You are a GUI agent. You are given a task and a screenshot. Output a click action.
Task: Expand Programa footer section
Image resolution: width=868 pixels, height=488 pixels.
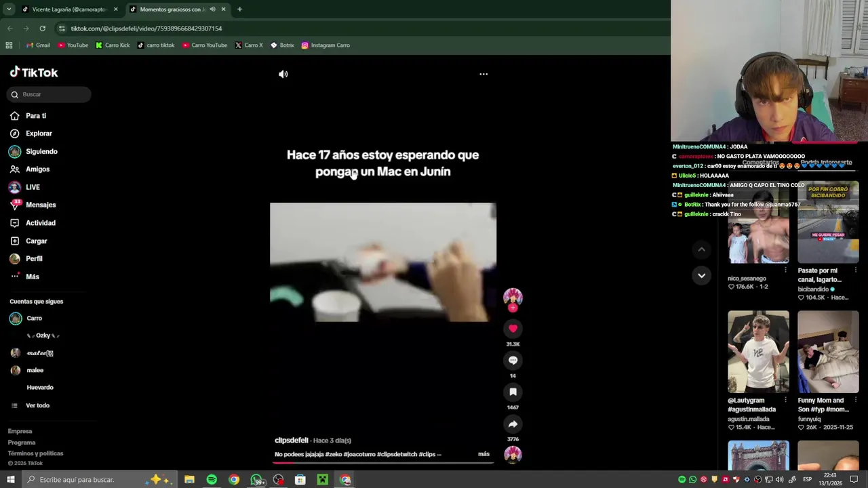22,443
